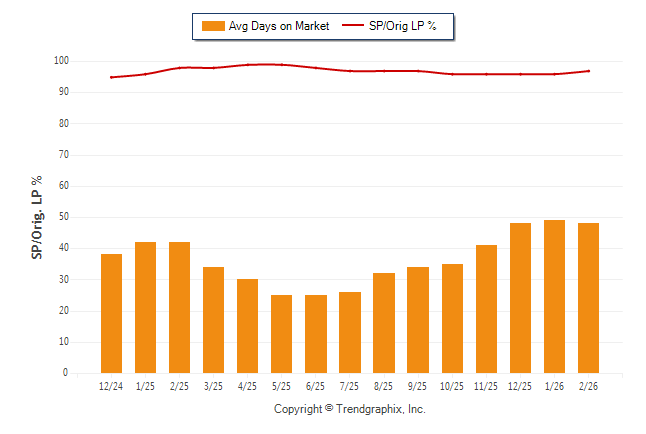Select the 4/25 orange bar
This screenshot has height=434, width=646.
click(x=247, y=326)
